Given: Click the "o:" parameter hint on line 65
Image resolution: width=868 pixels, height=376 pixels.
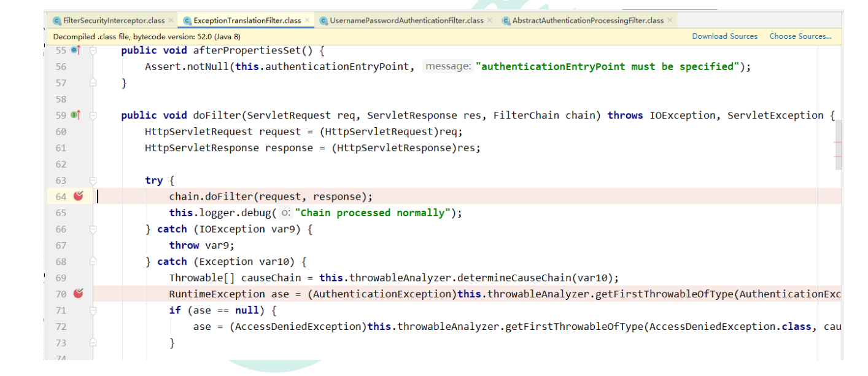Looking at the screenshot, I should [285, 213].
